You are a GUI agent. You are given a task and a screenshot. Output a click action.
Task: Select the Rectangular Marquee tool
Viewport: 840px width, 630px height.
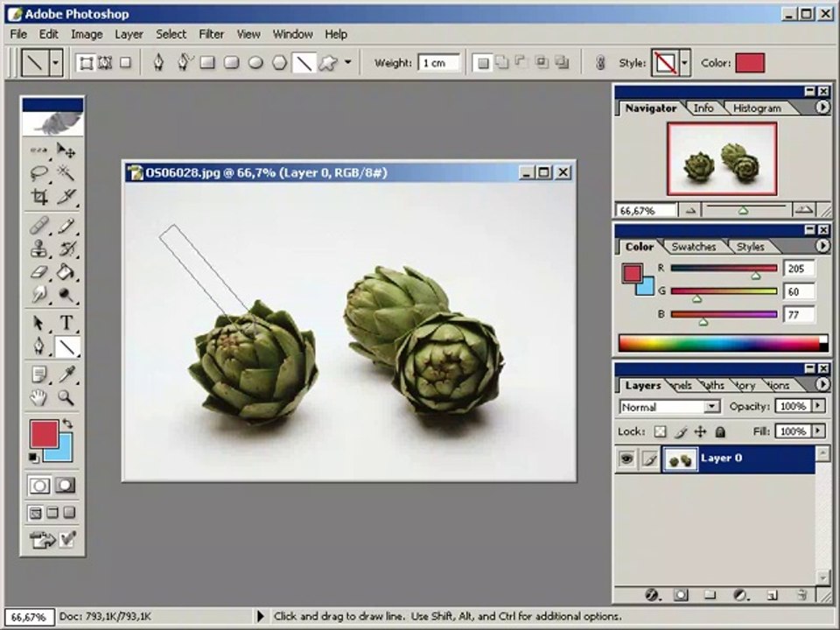(39, 150)
